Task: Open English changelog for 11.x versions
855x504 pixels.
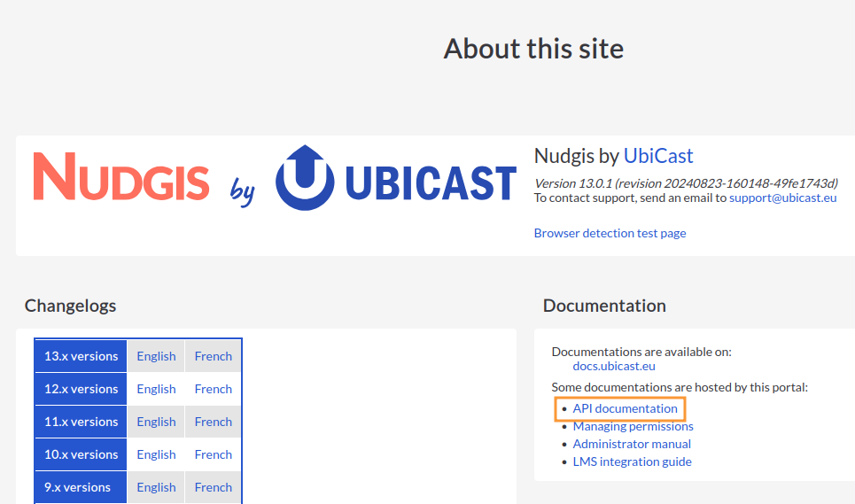Action: 157,422
